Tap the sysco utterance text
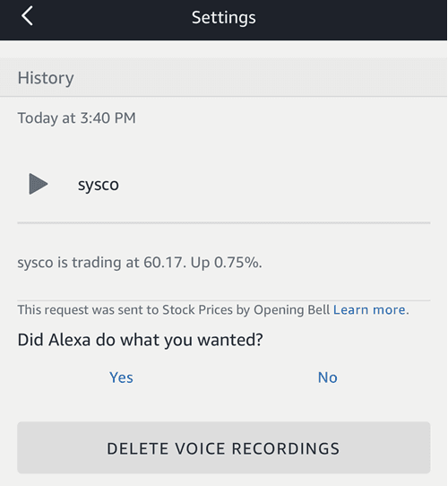 point(99,185)
